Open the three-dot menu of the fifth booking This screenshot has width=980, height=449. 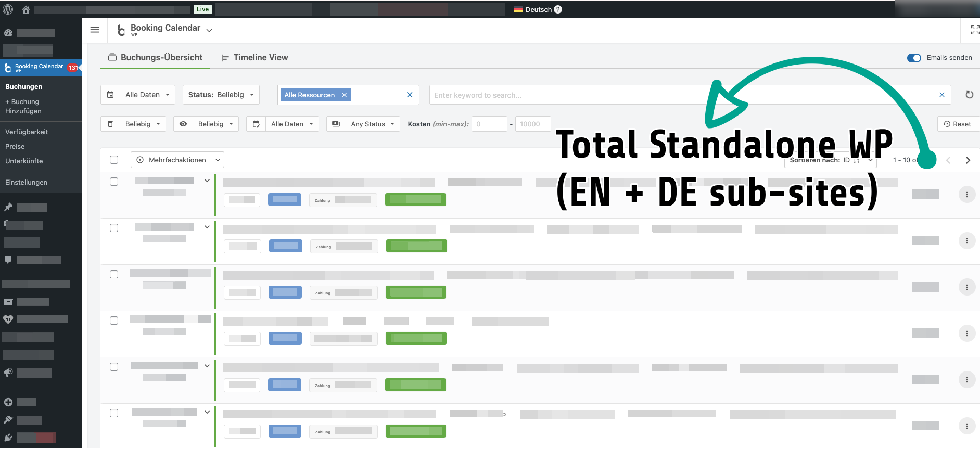tap(967, 380)
